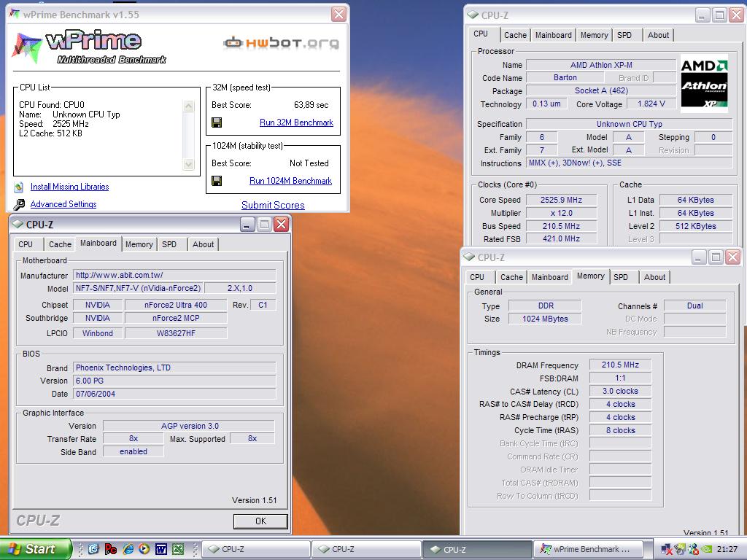Screen dimensions: 747x560
Task: Click Multiplier value x 12.0
Action: click(561, 213)
